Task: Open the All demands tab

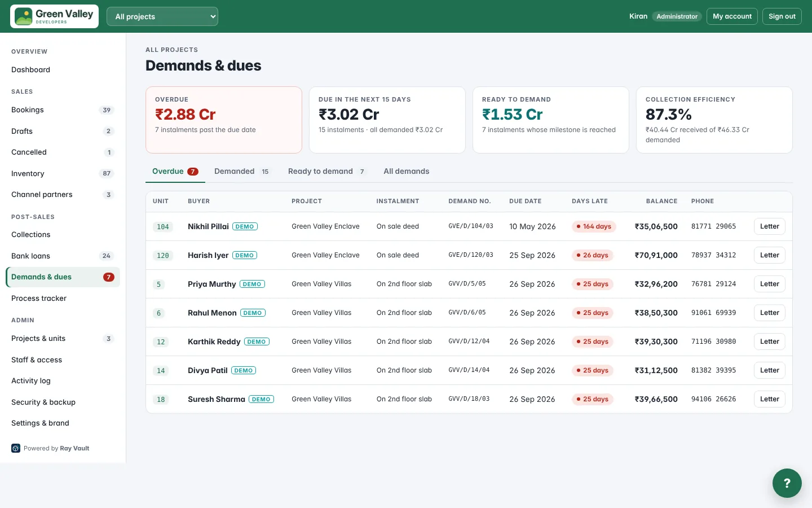Action: pos(407,172)
